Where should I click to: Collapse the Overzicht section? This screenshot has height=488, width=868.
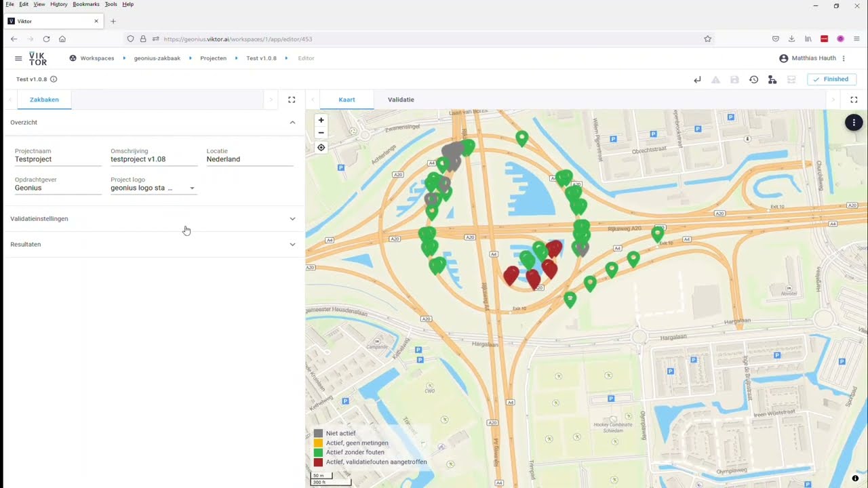coord(292,123)
